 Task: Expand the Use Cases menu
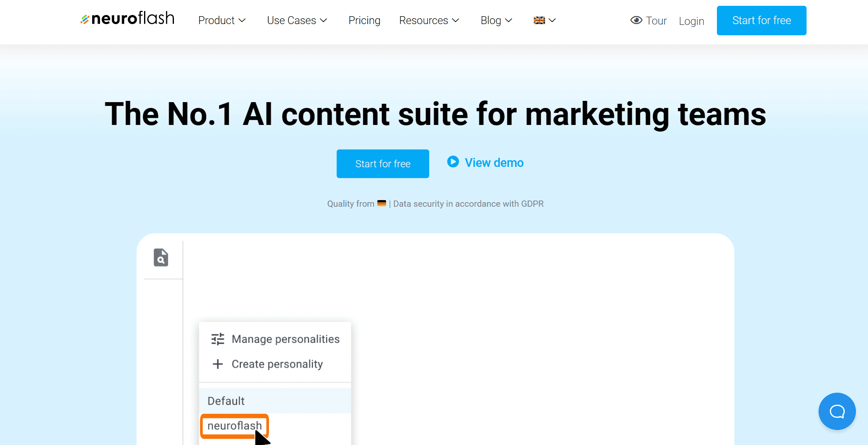tap(297, 20)
